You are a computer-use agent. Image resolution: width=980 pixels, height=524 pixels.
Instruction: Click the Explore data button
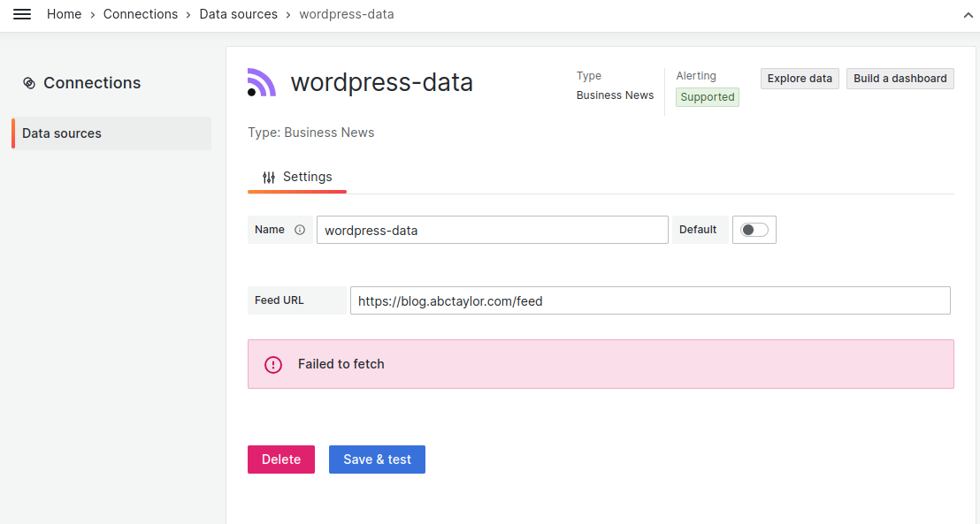coord(800,79)
